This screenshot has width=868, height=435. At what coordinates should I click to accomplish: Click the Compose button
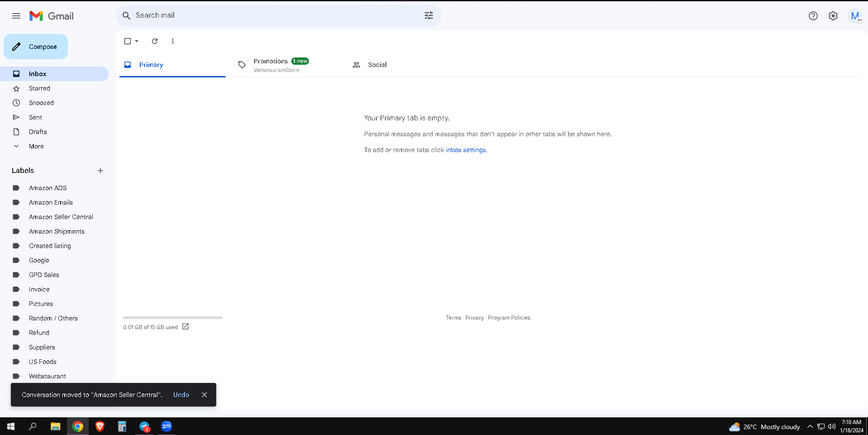(36, 47)
